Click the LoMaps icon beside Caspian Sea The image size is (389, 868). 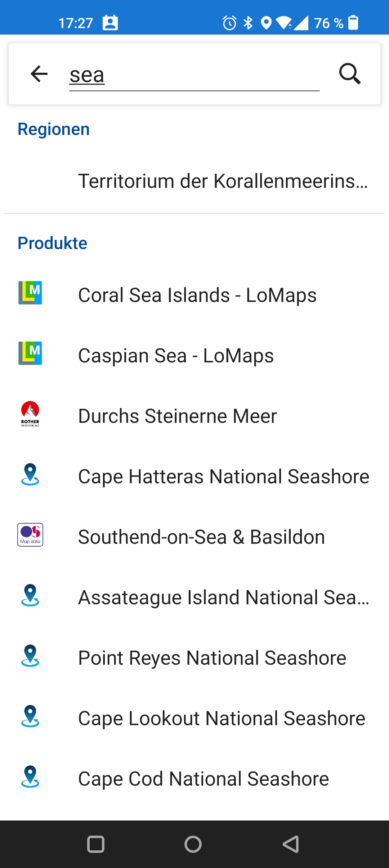pyautogui.click(x=30, y=353)
